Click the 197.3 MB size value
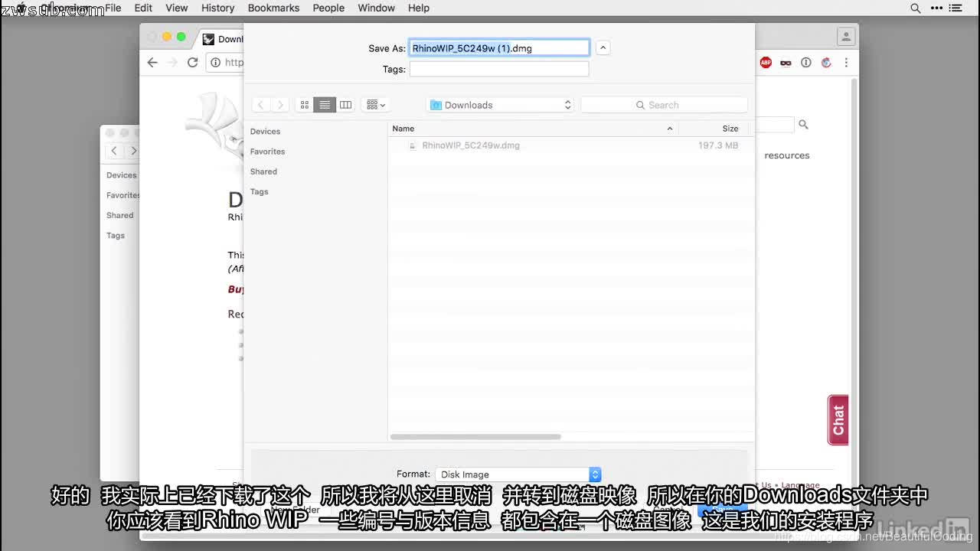Image resolution: width=980 pixels, height=551 pixels. 718,145
